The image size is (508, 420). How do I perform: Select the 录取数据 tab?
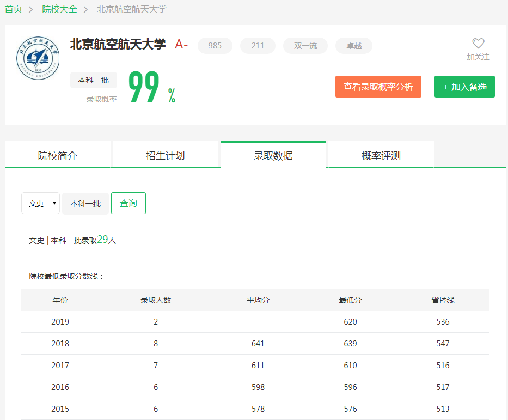[x=273, y=156]
